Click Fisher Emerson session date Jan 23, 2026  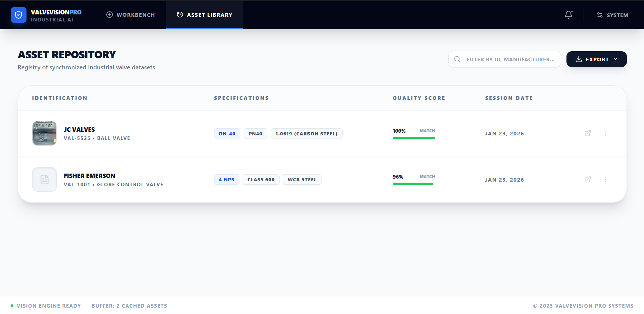pos(504,180)
